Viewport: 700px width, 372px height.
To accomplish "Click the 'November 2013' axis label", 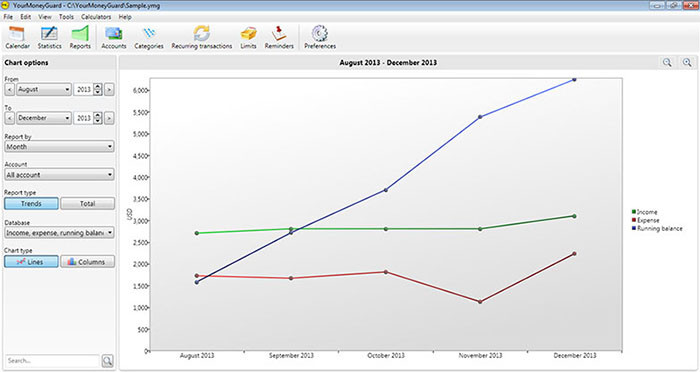I will tap(480, 355).
